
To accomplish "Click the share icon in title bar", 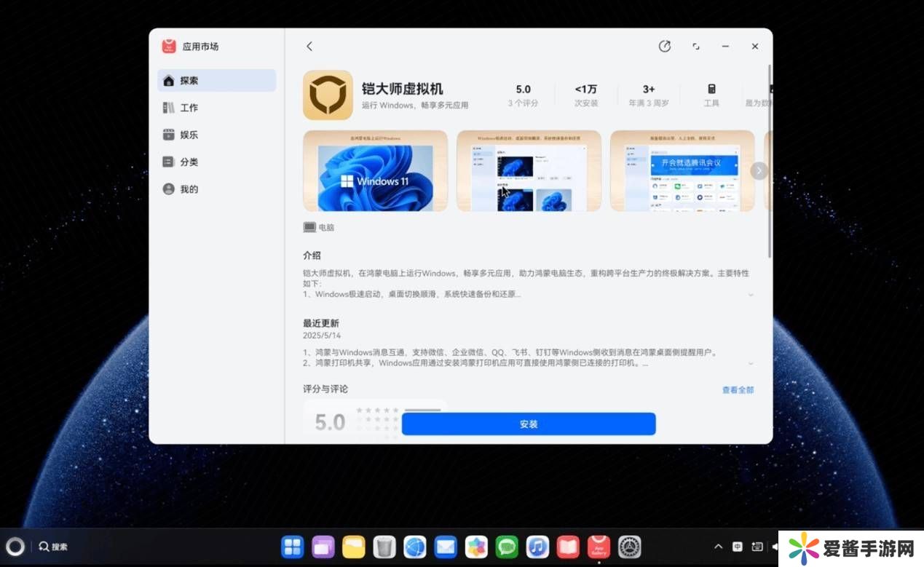I will point(664,47).
